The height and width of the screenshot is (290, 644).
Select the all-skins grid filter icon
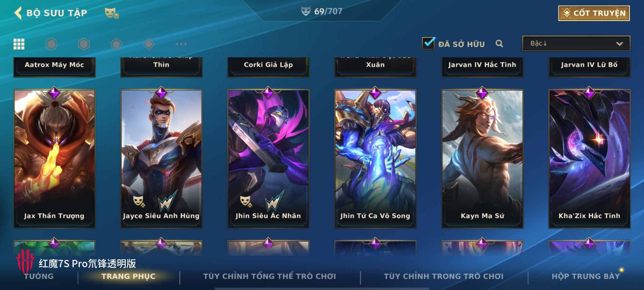[x=19, y=44]
